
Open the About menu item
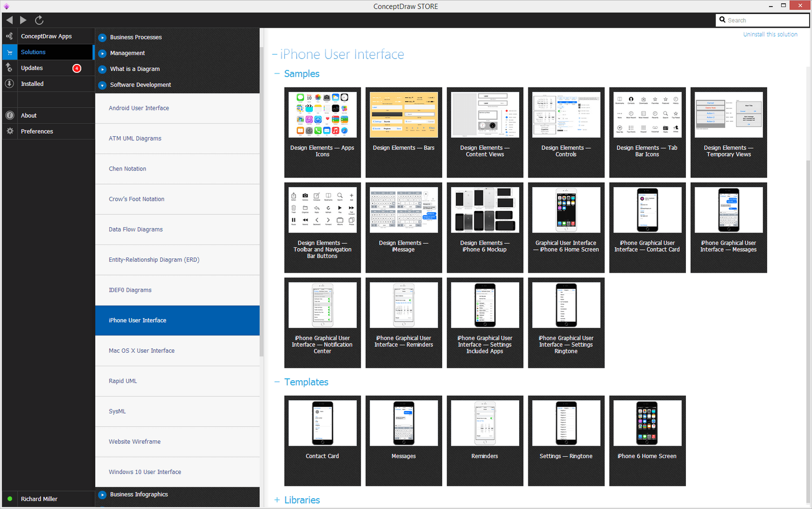click(48, 115)
